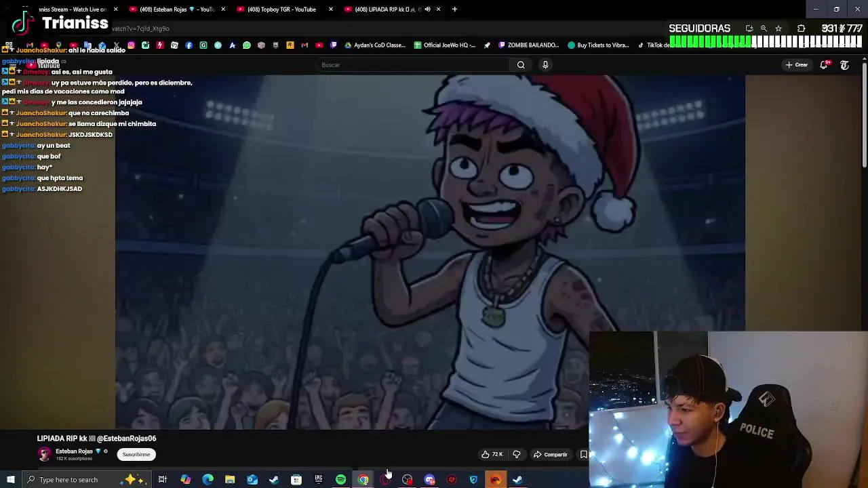
Task: Open Microsoft Store from taskbar
Action: 296,480
